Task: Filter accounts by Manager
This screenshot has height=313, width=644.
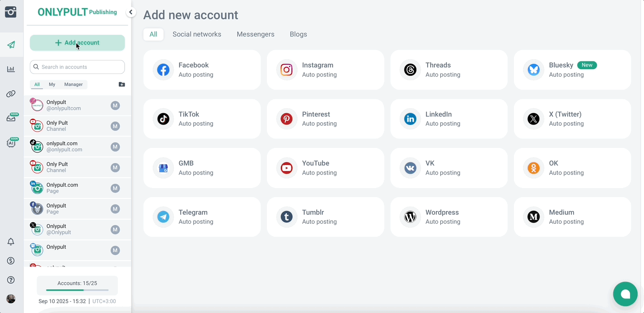Action: point(74,84)
